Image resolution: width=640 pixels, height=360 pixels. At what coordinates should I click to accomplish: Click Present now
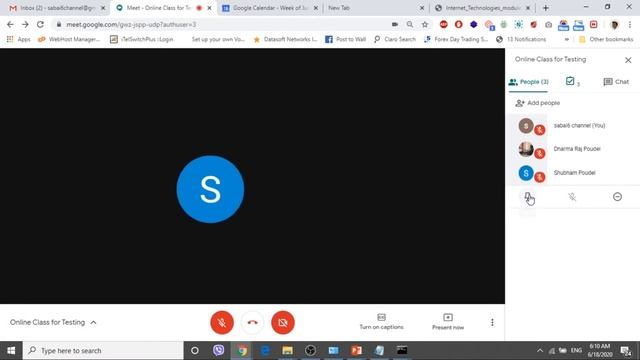[448, 322]
